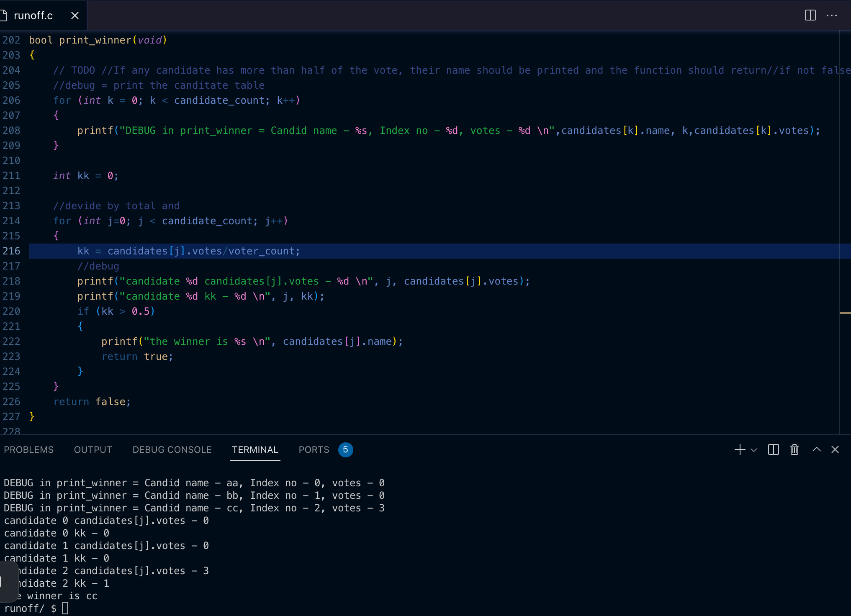Open the editor More Actions menu
This screenshot has height=616, width=851.
click(x=832, y=15)
